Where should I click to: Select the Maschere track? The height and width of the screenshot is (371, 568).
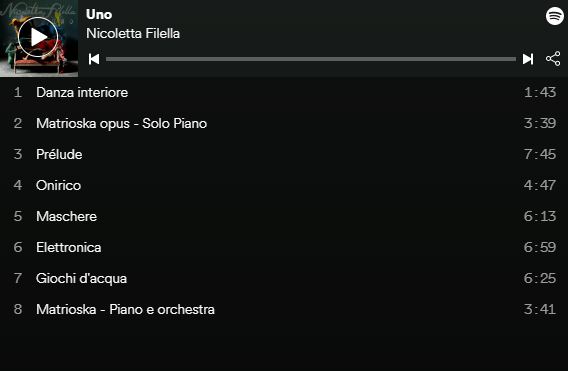click(284, 216)
